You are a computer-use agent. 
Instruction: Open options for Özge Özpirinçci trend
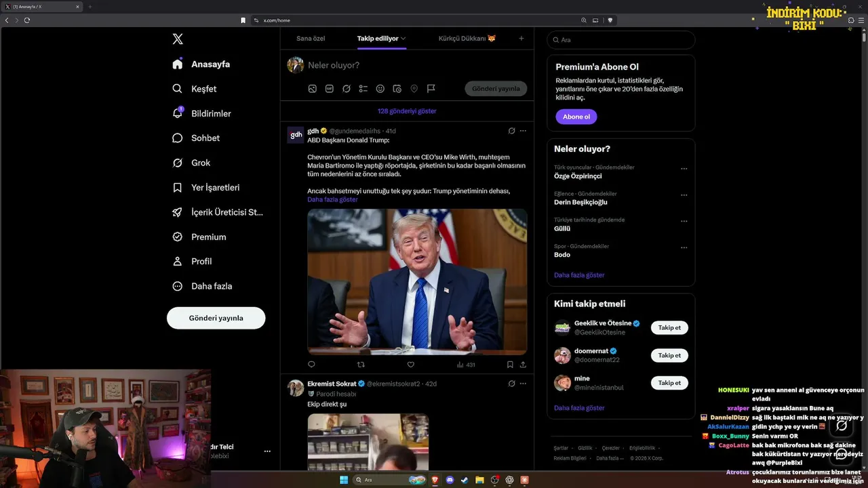point(684,169)
